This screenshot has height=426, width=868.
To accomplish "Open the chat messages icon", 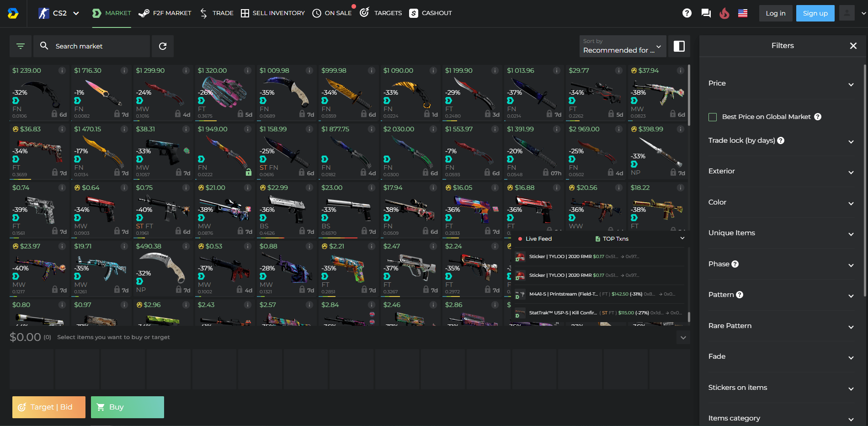I will pos(706,13).
